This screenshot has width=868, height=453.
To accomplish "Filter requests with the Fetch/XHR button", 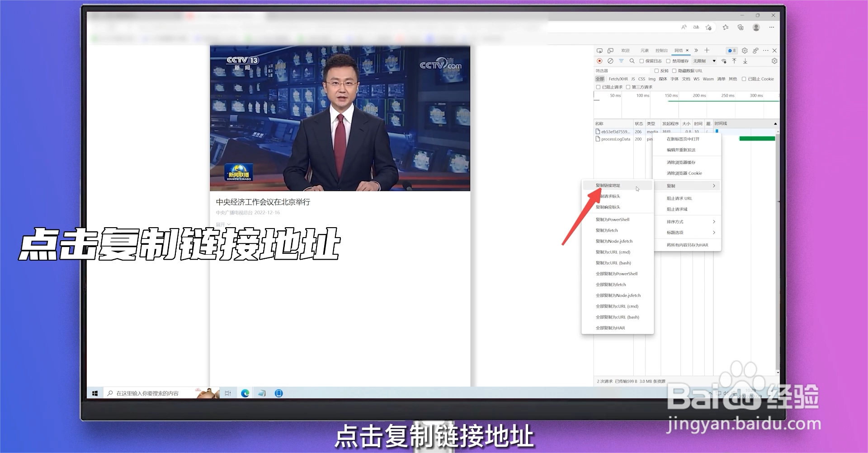I will [618, 79].
